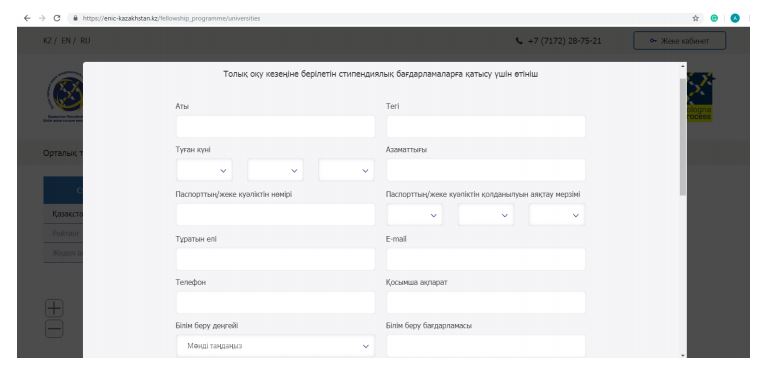Click scrollbar down arrow in modal
Viewport: 764px width, 365px height.
[683, 355]
